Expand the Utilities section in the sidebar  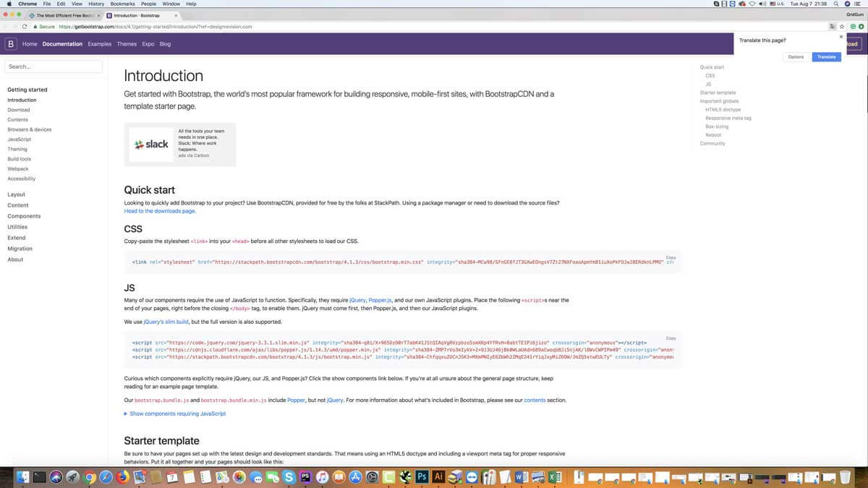coord(17,227)
